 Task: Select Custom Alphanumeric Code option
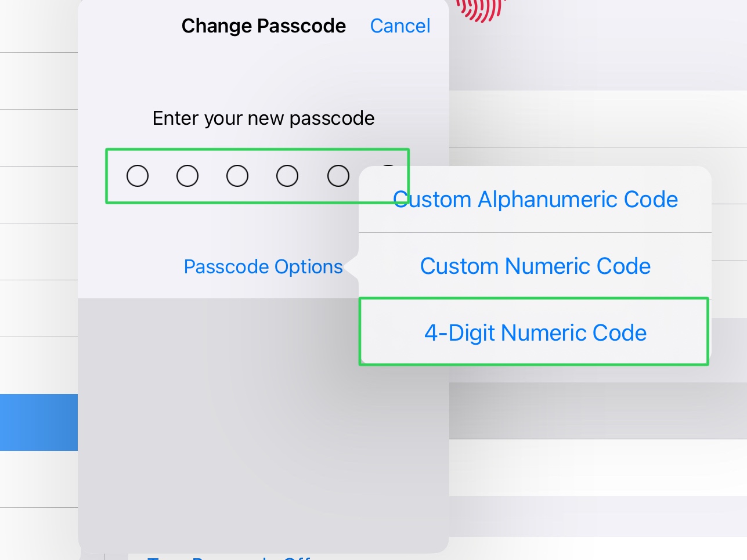pos(535,199)
